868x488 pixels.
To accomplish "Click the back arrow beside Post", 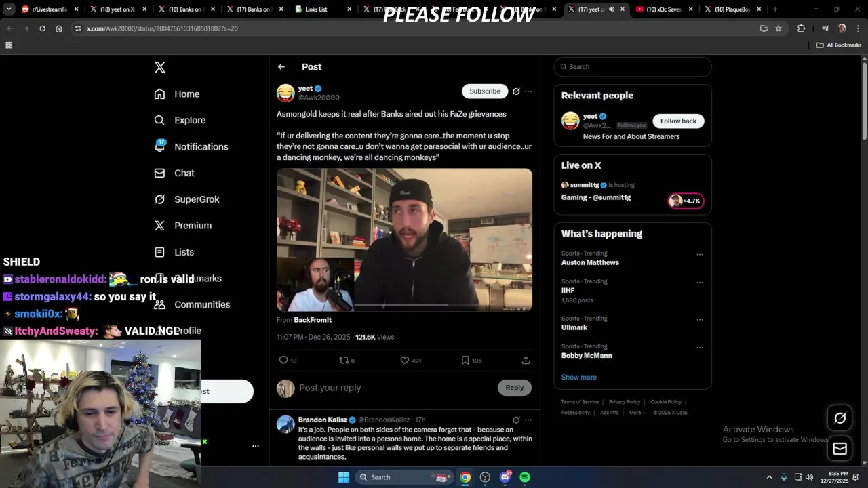I will (x=281, y=67).
